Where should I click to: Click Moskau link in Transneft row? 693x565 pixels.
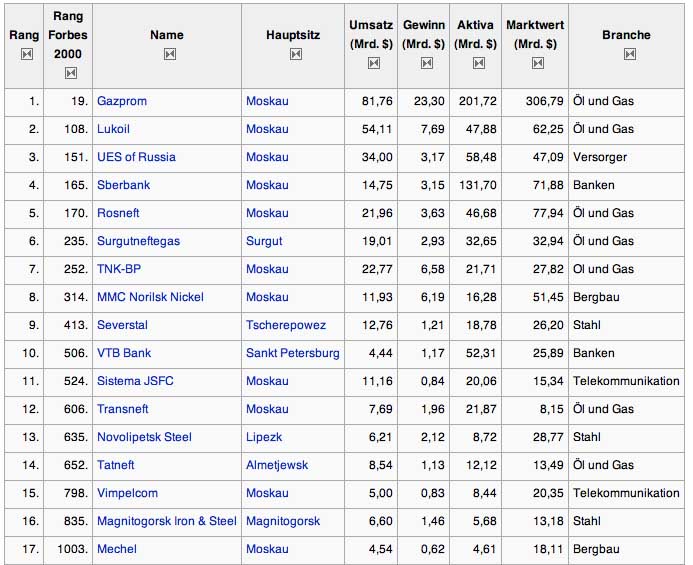click(267, 409)
